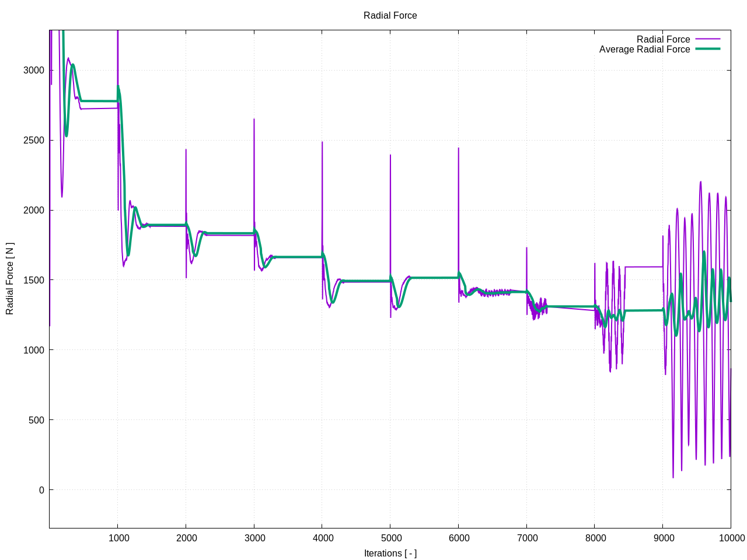
Task: Click the chart title 'Radial Force'
Action: pos(390,16)
